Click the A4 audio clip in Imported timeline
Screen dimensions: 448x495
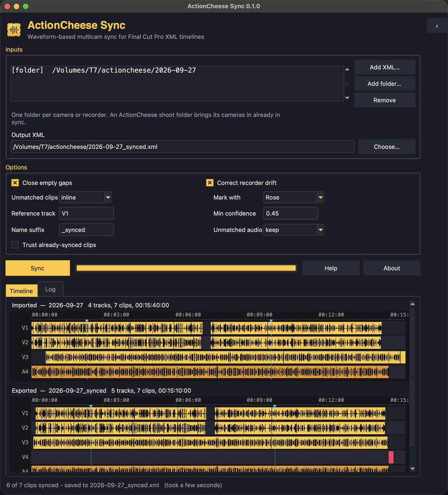(x=210, y=372)
